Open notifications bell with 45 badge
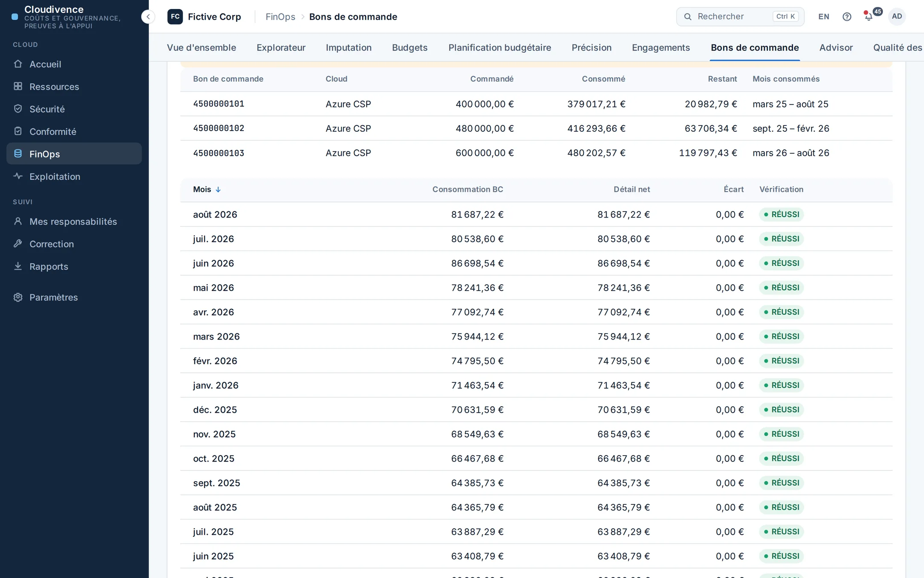The image size is (924, 578). [869, 17]
